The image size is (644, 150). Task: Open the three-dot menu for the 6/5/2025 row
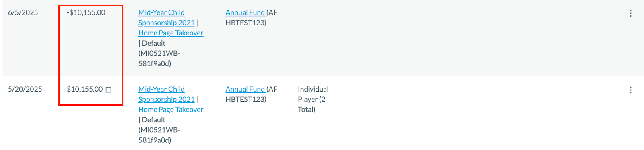pyautogui.click(x=630, y=13)
